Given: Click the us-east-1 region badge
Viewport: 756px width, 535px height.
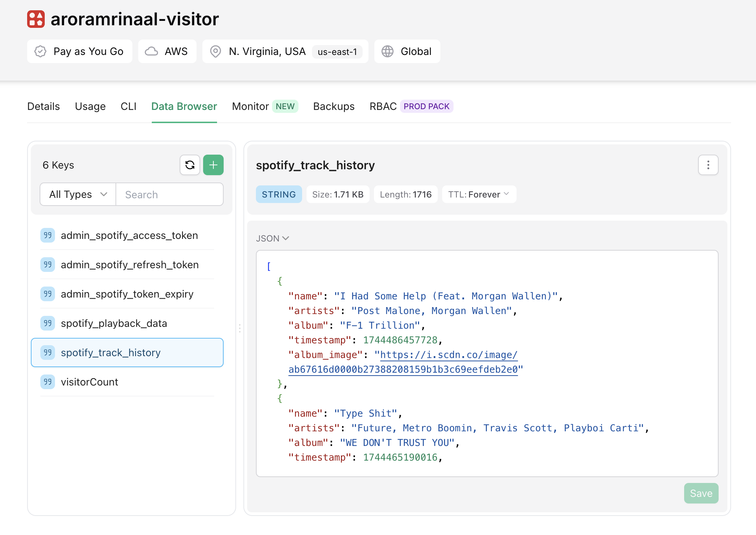Looking at the screenshot, I should [x=337, y=52].
